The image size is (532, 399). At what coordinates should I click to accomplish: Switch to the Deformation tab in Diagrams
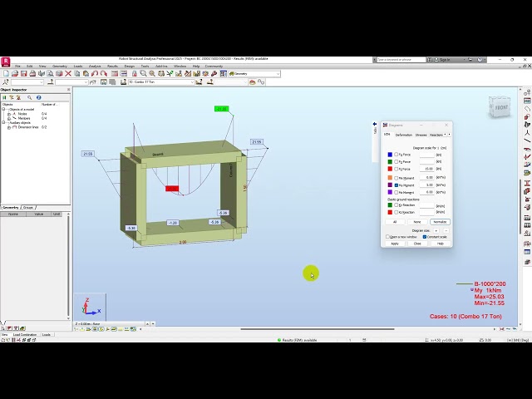click(x=404, y=135)
